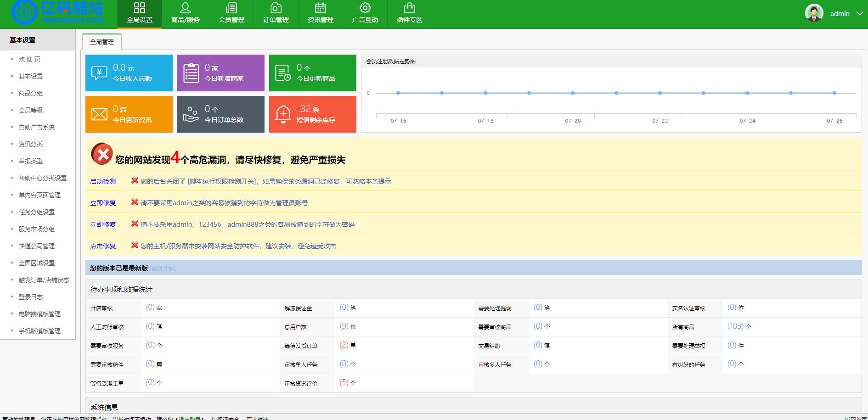Expand the admin account dropdown arrow
Image resolution: width=868 pixels, height=420 pixels.
[x=859, y=14]
